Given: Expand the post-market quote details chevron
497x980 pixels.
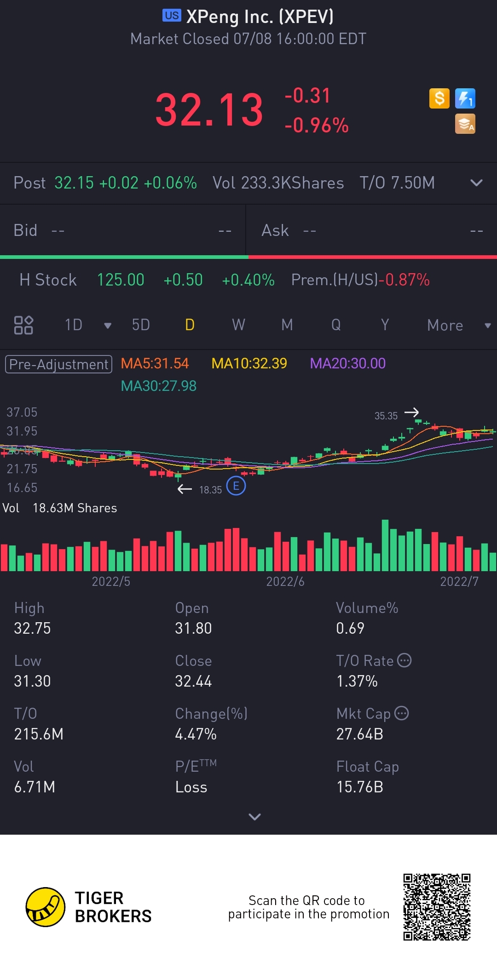Looking at the screenshot, I should [x=477, y=183].
